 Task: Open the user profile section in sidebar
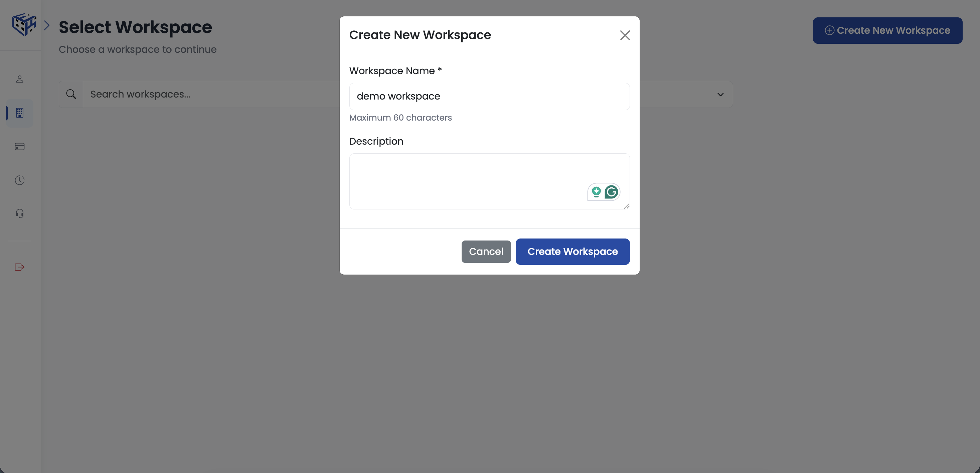pyautogui.click(x=19, y=79)
